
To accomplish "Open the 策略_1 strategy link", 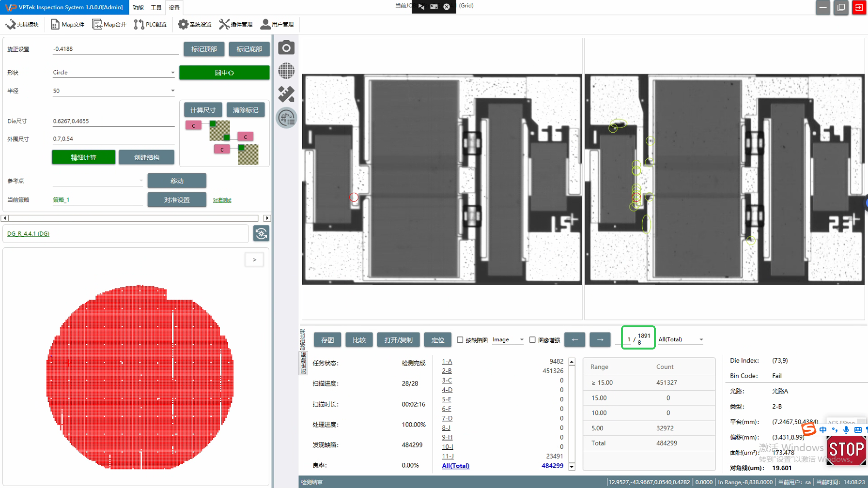I will click(x=61, y=199).
